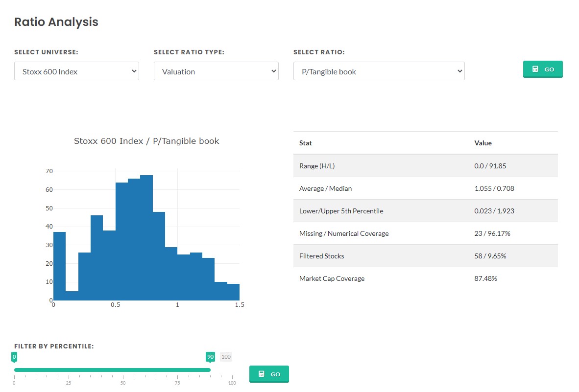
Task: Click the 100 badge beside the slider handles
Action: pyautogui.click(x=226, y=357)
